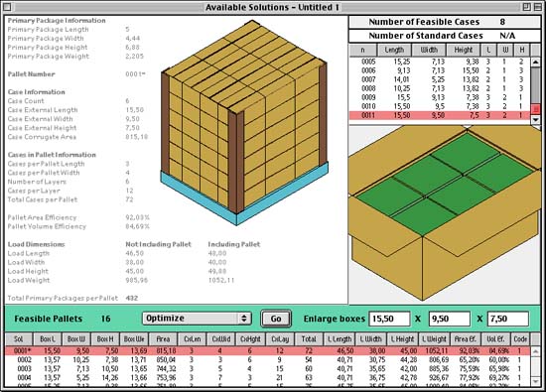Click pallet solutions scrollbar up arrow

(535, 351)
